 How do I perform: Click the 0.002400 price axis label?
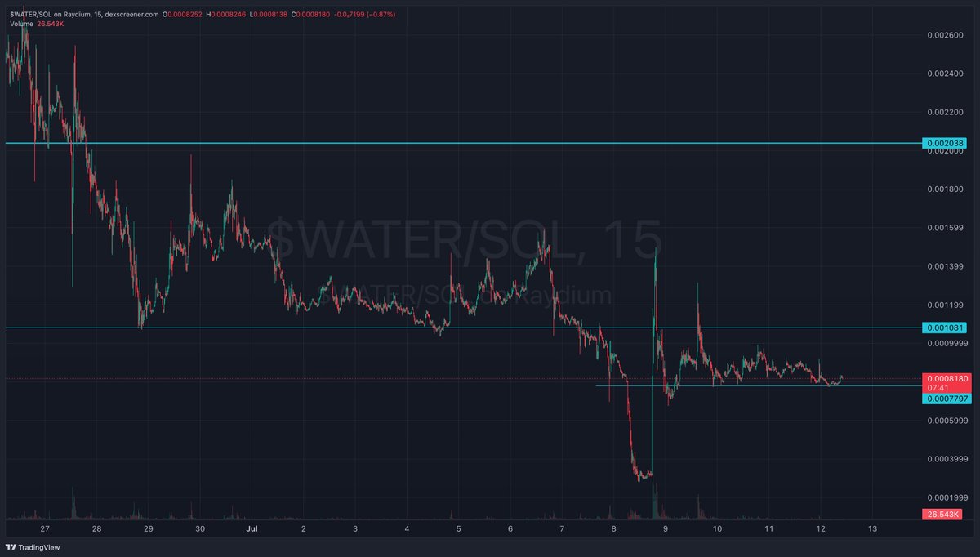pos(946,74)
